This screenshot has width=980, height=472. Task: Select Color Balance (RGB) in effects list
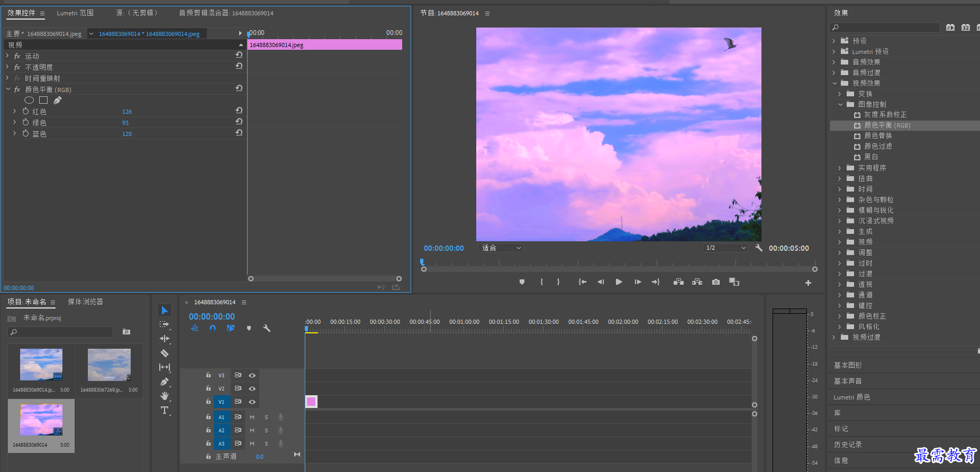[x=887, y=125]
